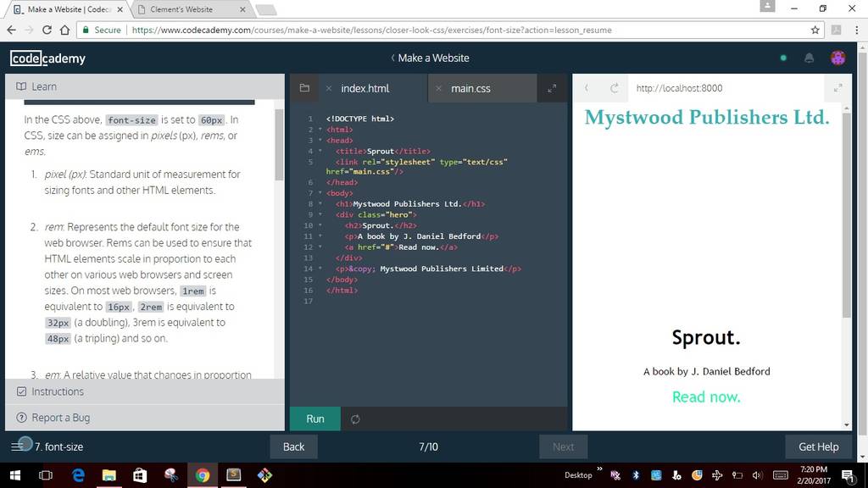The height and width of the screenshot is (488, 868).
Task: Launch Microsoft Edge from taskbar
Action: (78, 475)
